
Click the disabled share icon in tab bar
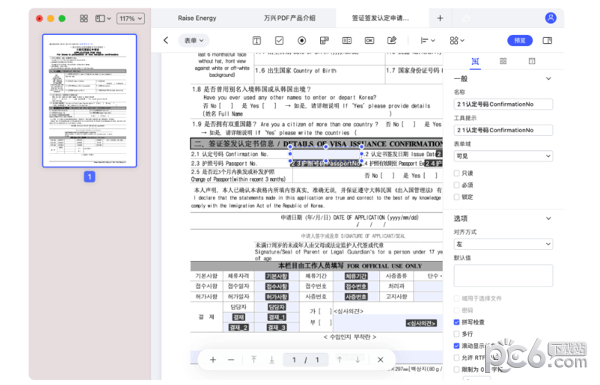466,18
